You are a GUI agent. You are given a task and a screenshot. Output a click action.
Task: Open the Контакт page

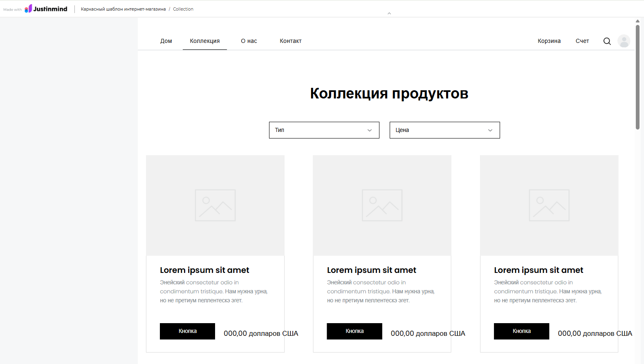(291, 41)
